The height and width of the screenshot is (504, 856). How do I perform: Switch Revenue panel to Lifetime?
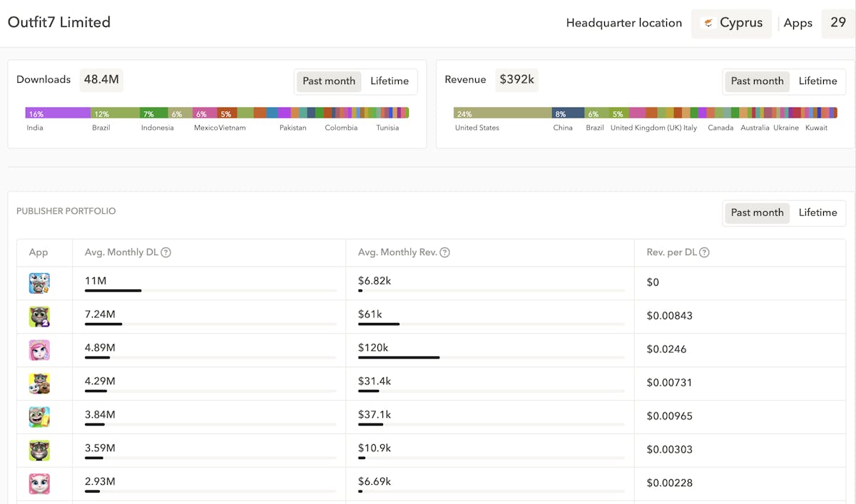[817, 81]
